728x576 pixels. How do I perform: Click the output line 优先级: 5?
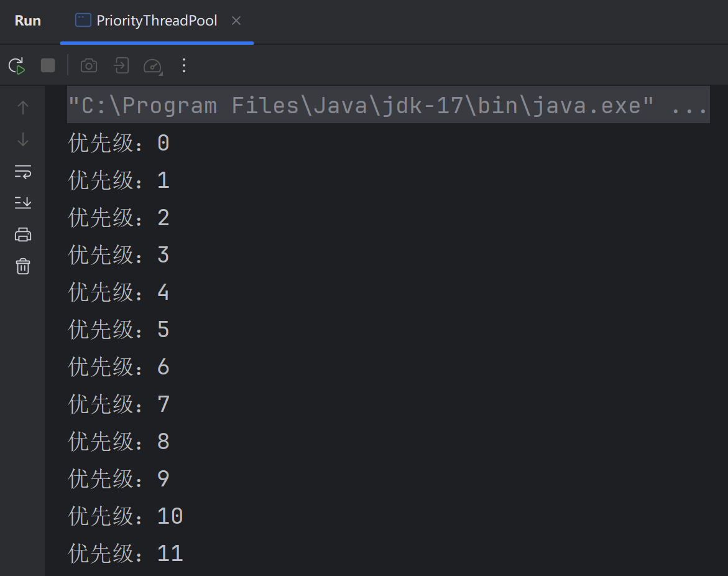click(x=119, y=329)
